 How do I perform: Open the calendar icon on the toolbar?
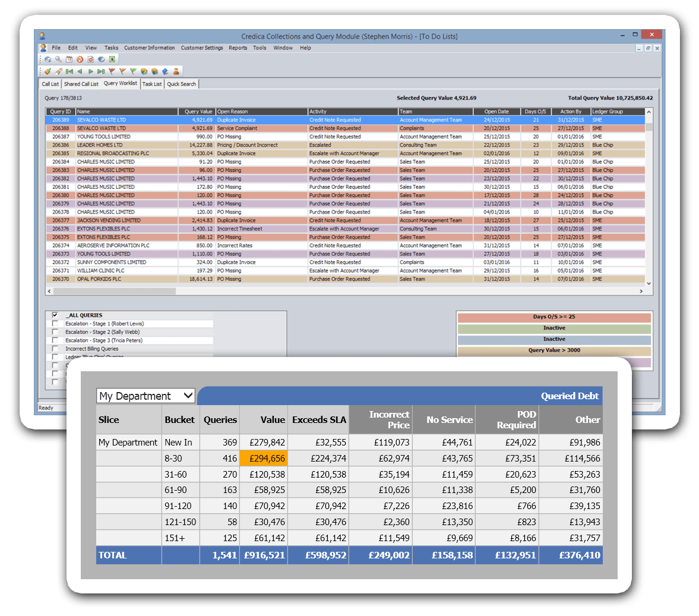[68, 59]
